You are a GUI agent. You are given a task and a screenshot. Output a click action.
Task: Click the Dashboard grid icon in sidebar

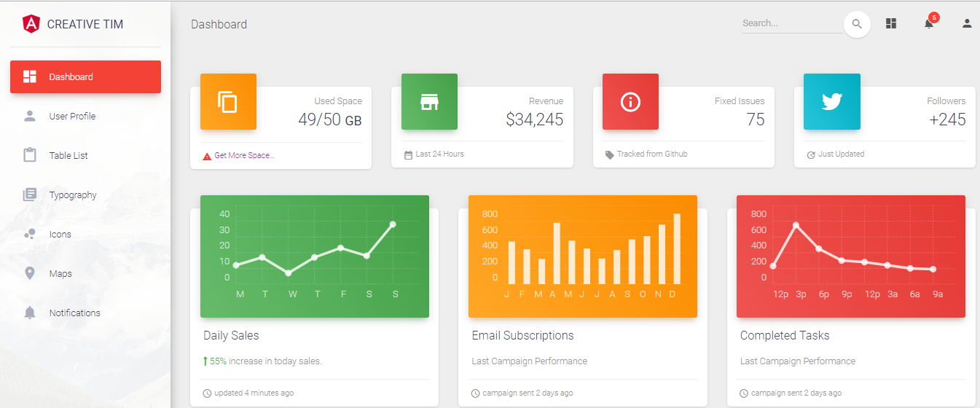pyautogui.click(x=30, y=76)
